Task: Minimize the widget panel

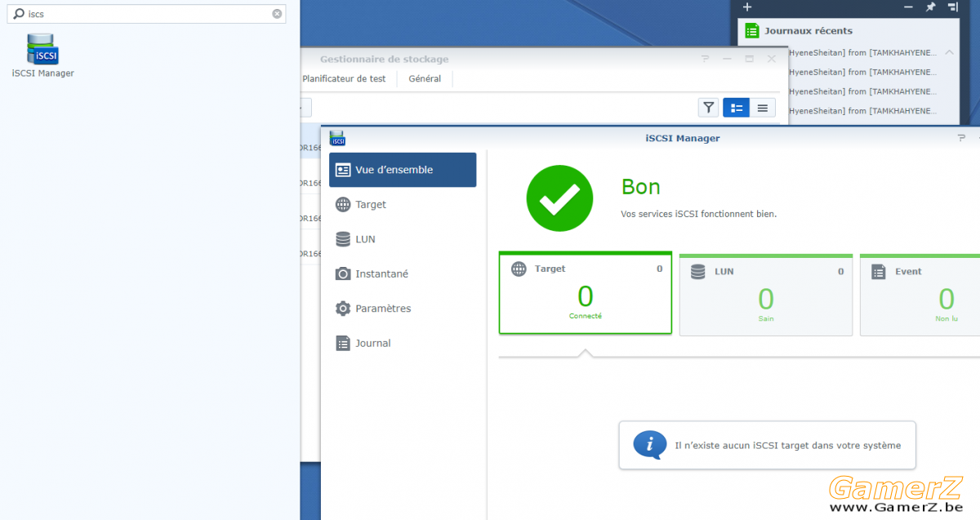Action: click(909, 7)
